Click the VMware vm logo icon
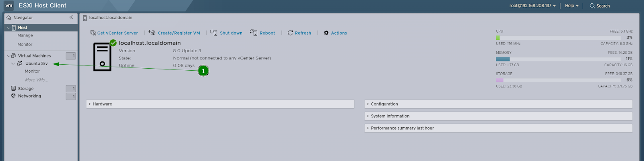 pyautogui.click(x=9, y=6)
